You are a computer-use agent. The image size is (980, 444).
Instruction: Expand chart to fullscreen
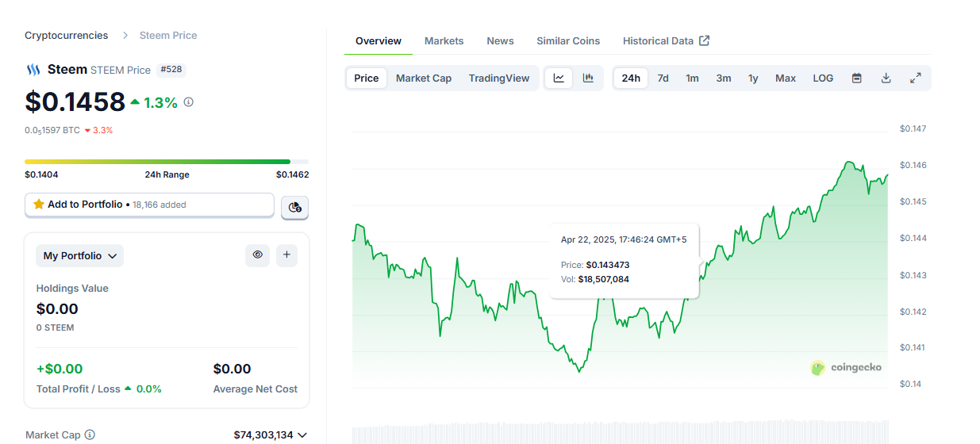tap(915, 78)
